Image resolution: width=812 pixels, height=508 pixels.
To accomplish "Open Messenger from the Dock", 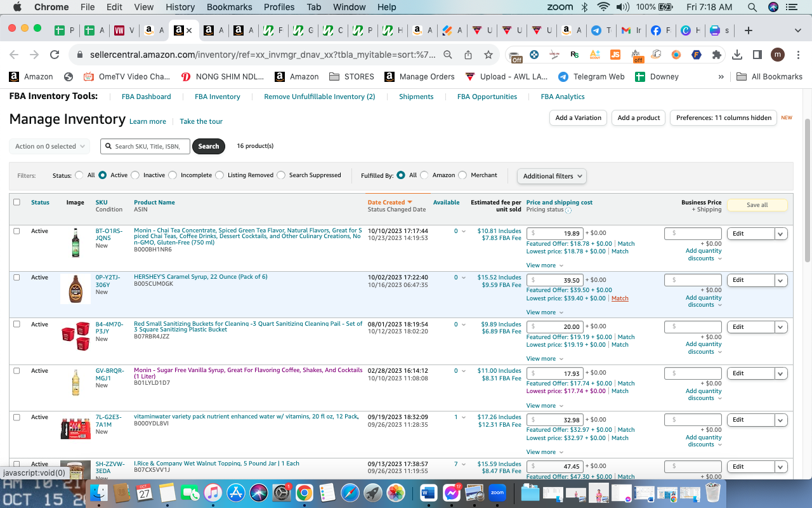I will point(452,493).
